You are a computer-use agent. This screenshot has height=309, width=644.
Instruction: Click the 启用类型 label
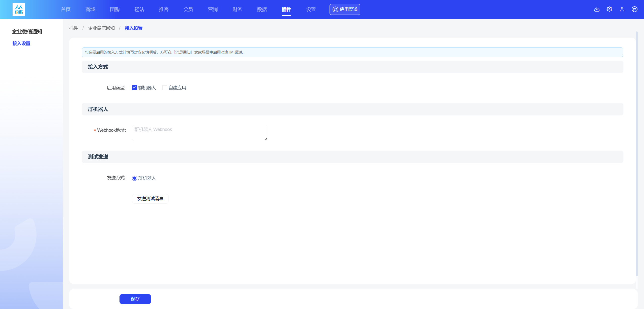[116, 88]
